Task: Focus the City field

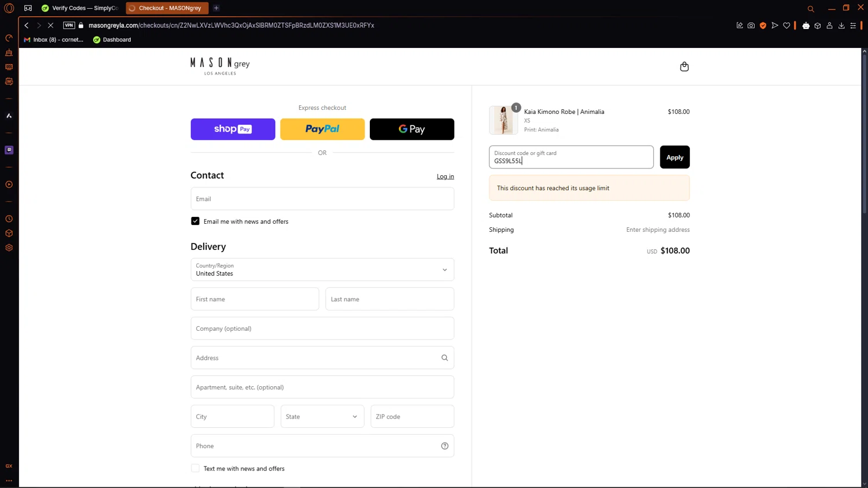Action: (233, 416)
